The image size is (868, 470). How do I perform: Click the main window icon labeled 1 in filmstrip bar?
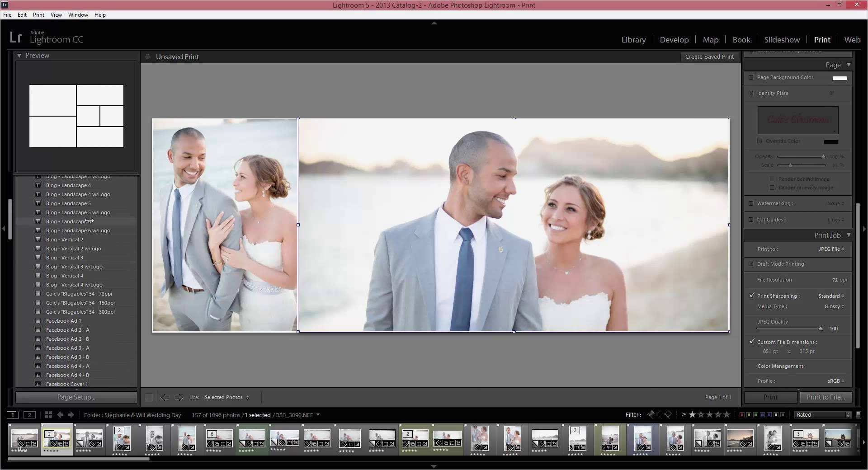pos(13,415)
